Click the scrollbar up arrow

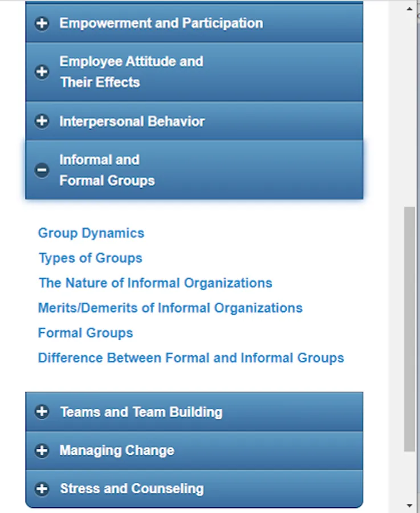410,9
